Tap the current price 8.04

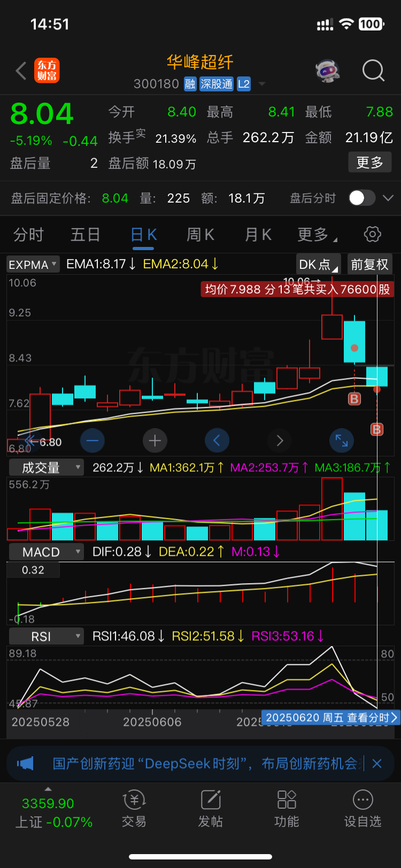[42, 113]
